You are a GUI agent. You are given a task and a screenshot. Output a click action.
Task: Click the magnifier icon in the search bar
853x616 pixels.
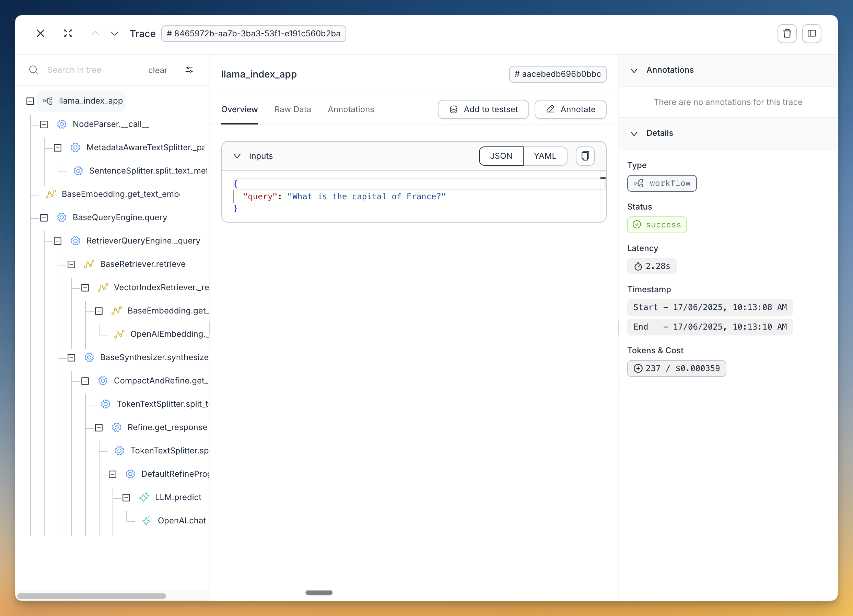click(34, 70)
